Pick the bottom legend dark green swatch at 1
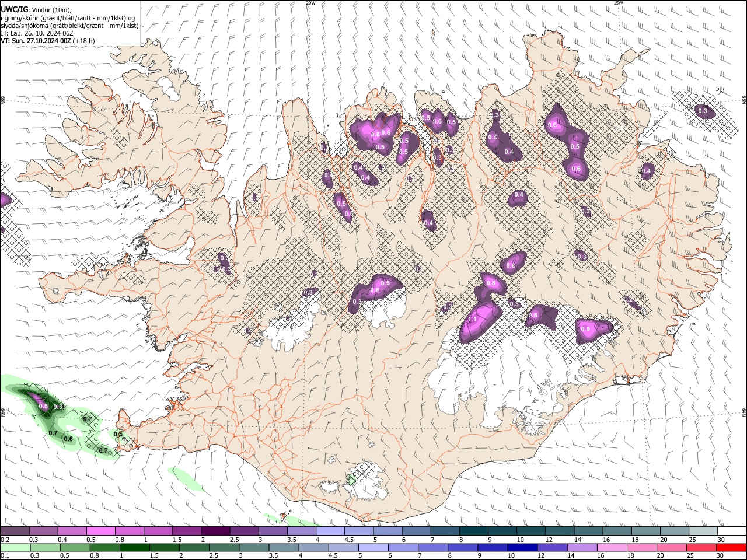The height and width of the screenshot is (560, 747). pyautogui.click(x=134, y=547)
